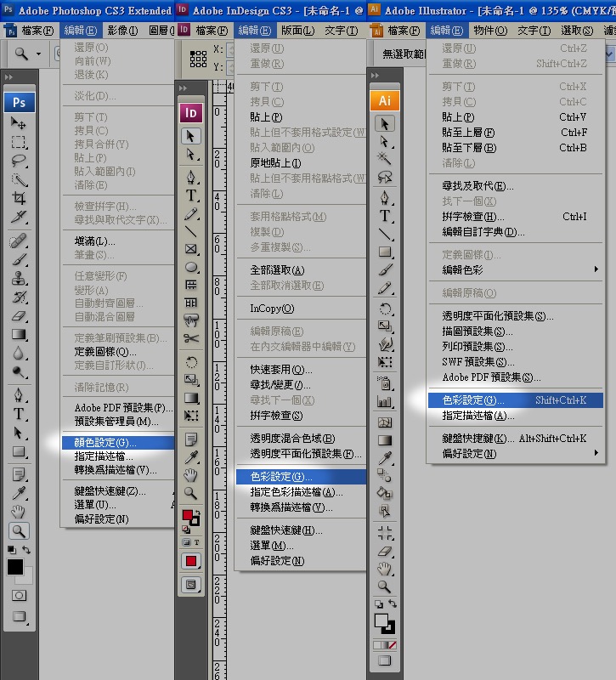Choose InDesign 色彩設定(G)... menu entry

301,477
